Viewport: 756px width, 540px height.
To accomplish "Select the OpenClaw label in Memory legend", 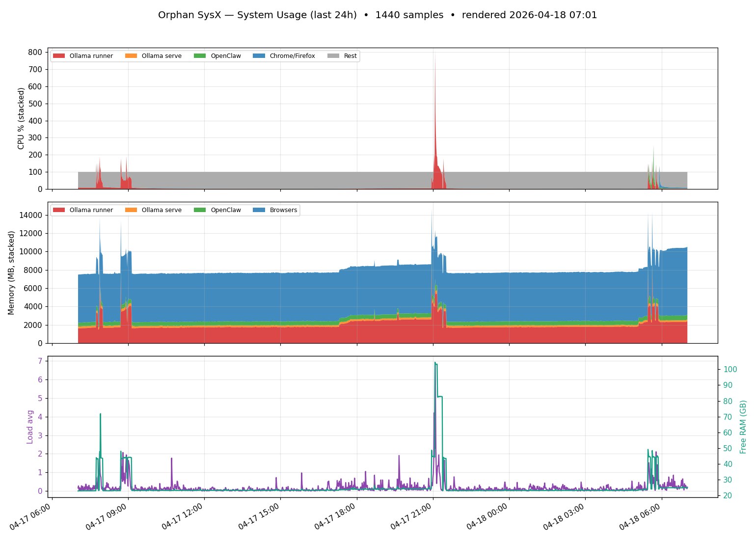I will (226, 210).
